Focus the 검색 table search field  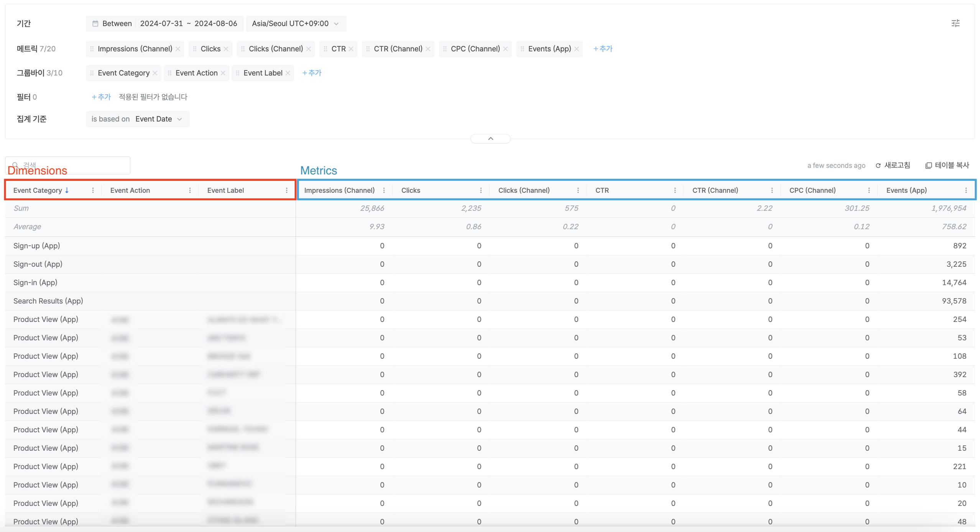(68, 165)
